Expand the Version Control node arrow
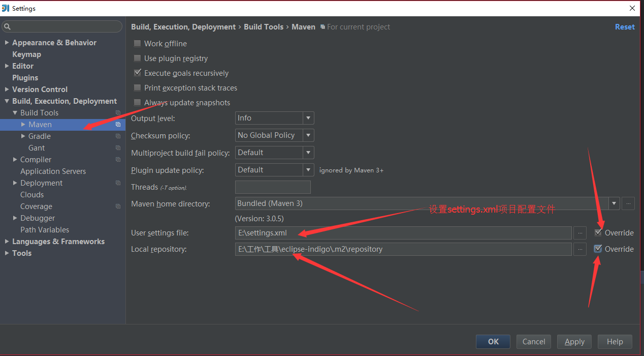Image resolution: width=644 pixels, height=356 pixels. tap(7, 90)
